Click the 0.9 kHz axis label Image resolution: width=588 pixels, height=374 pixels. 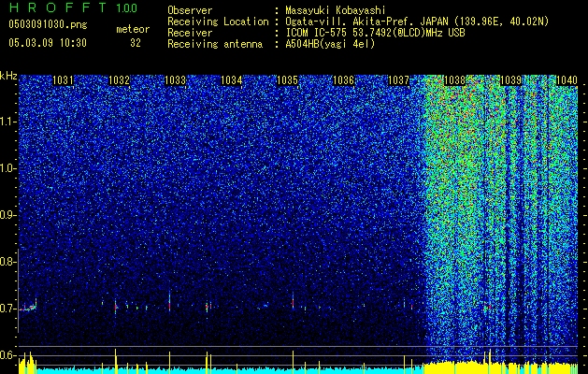[8, 215]
